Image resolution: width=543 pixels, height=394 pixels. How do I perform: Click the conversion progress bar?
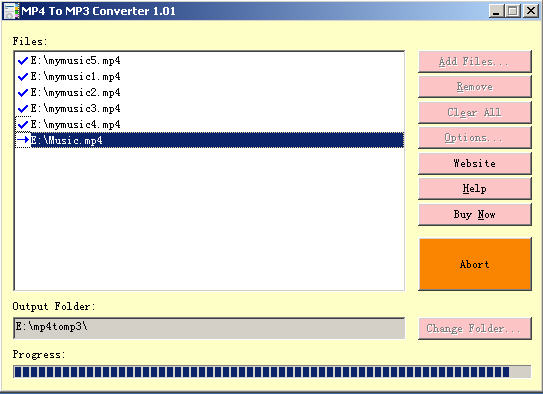click(272, 372)
